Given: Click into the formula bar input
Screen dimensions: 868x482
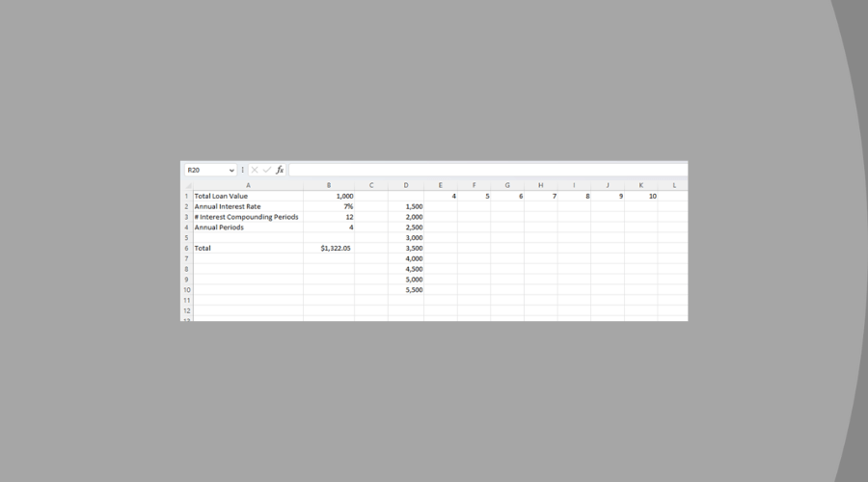Looking at the screenshot, I should point(488,170).
